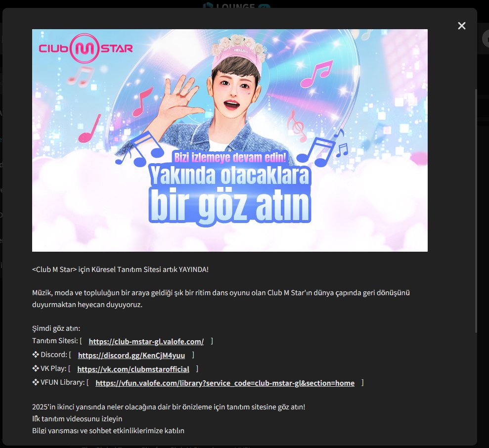Click the Club M Star logo in banner
This screenshot has width=489, height=448.
[86, 48]
